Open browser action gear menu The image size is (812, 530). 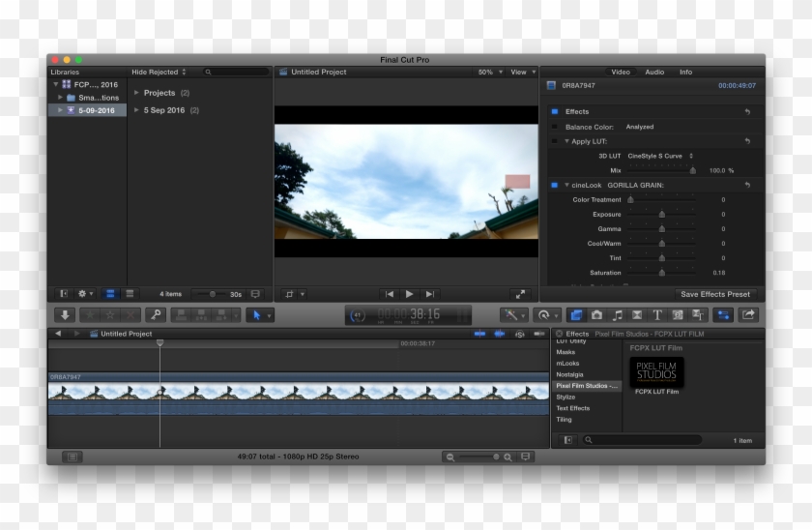(x=85, y=294)
